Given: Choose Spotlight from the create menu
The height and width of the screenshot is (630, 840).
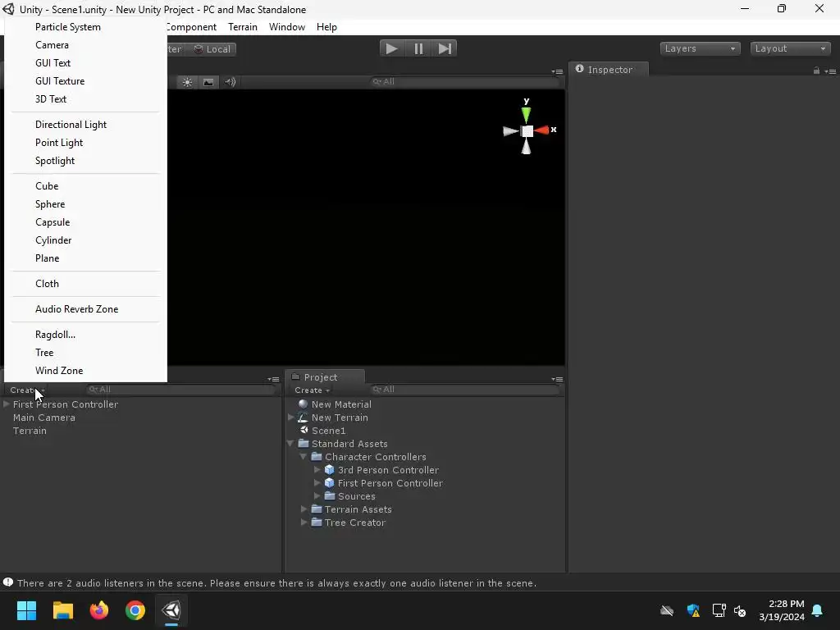Looking at the screenshot, I should 55,161.
